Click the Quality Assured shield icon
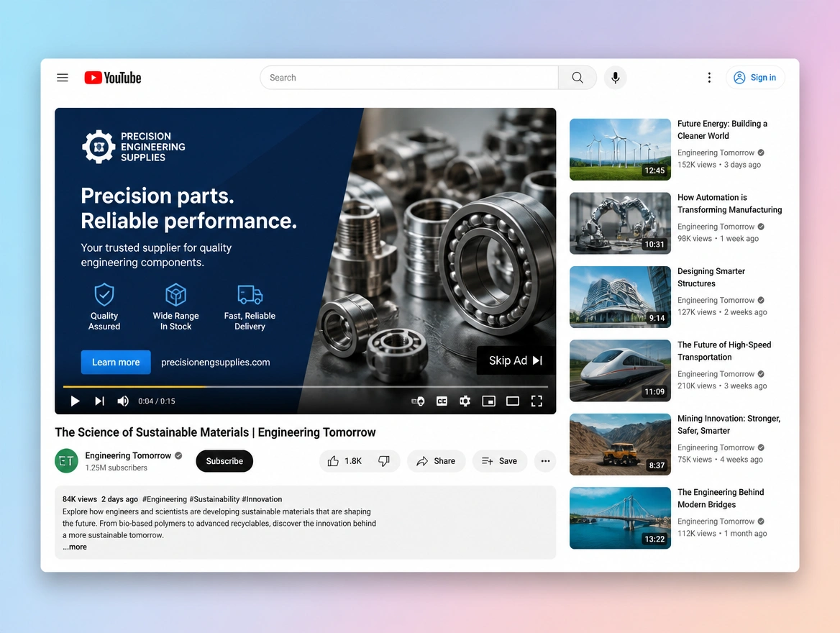 pos(104,294)
